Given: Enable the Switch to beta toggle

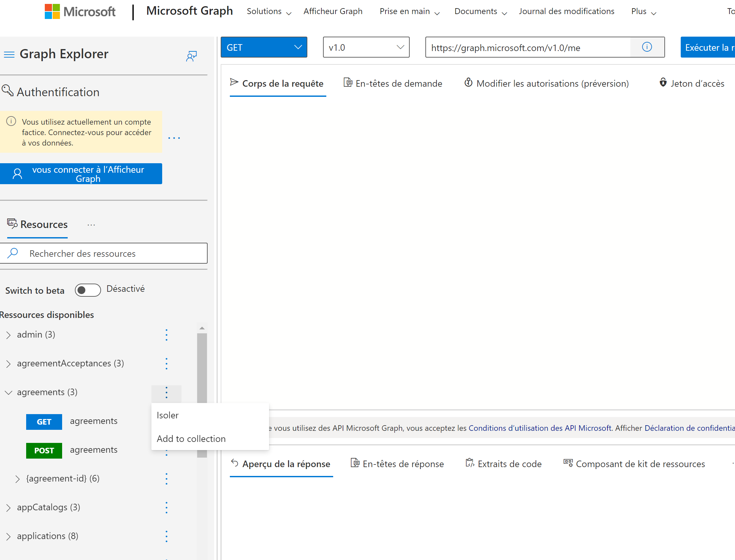Looking at the screenshot, I should point(88,290).
